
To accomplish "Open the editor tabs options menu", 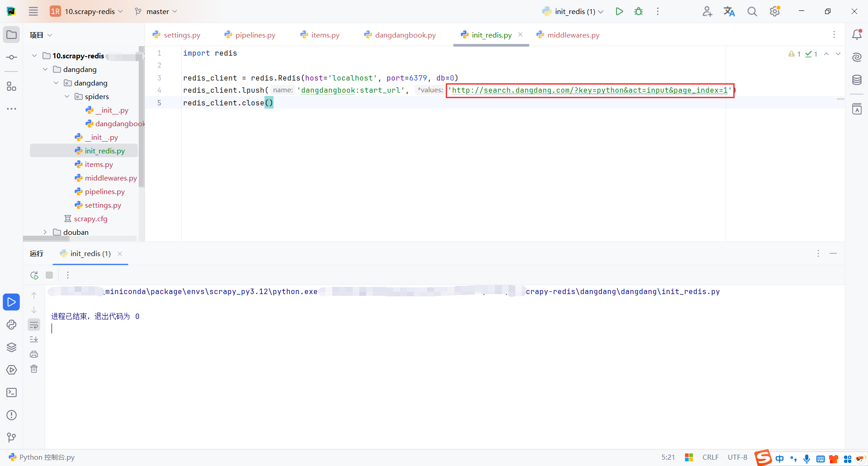I will tap(834, 34).
